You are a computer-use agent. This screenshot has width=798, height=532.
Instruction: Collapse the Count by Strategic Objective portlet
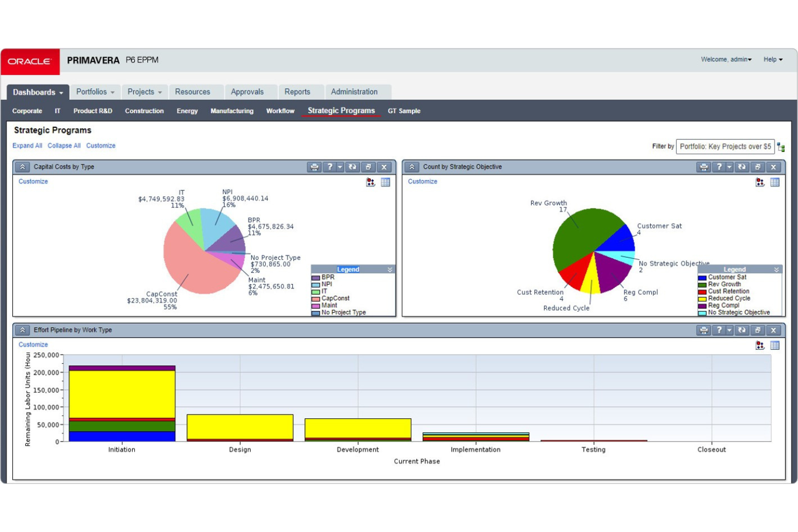[x=412, y=167]
